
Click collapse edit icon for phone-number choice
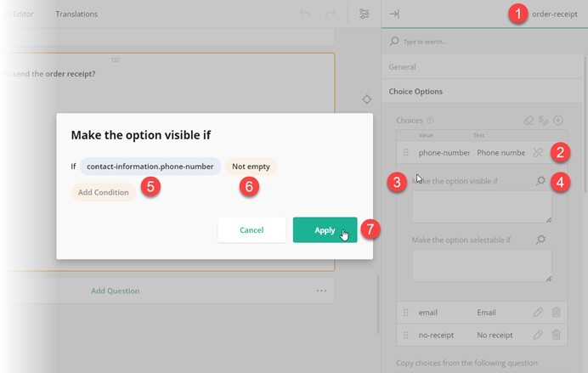pos(538,153)
